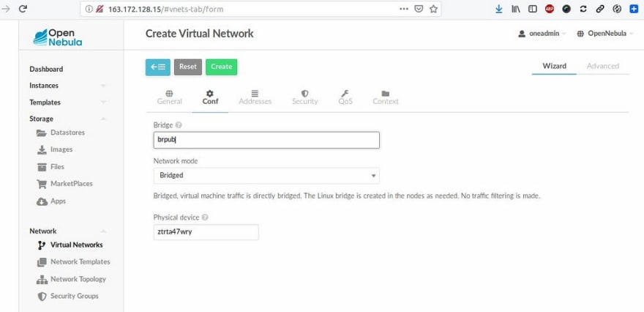Click the Conf tab gear icon
The height and width of the screenshot is (312, 644).
point(210,94)
